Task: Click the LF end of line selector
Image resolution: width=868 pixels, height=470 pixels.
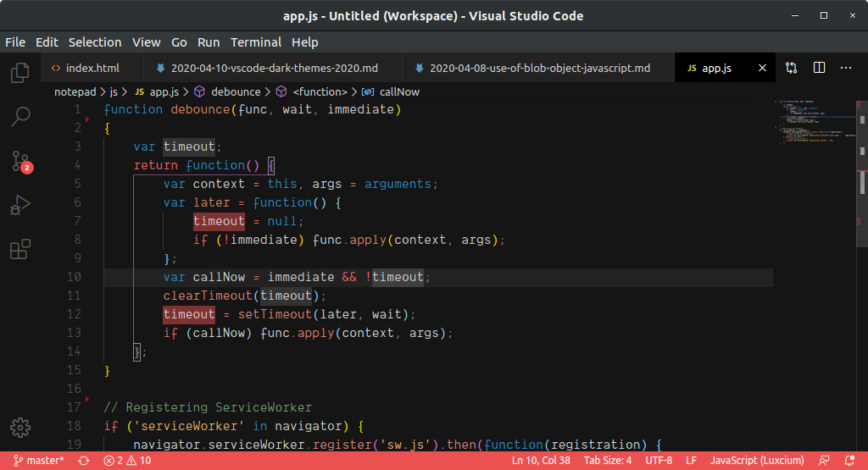Action: 692,461
